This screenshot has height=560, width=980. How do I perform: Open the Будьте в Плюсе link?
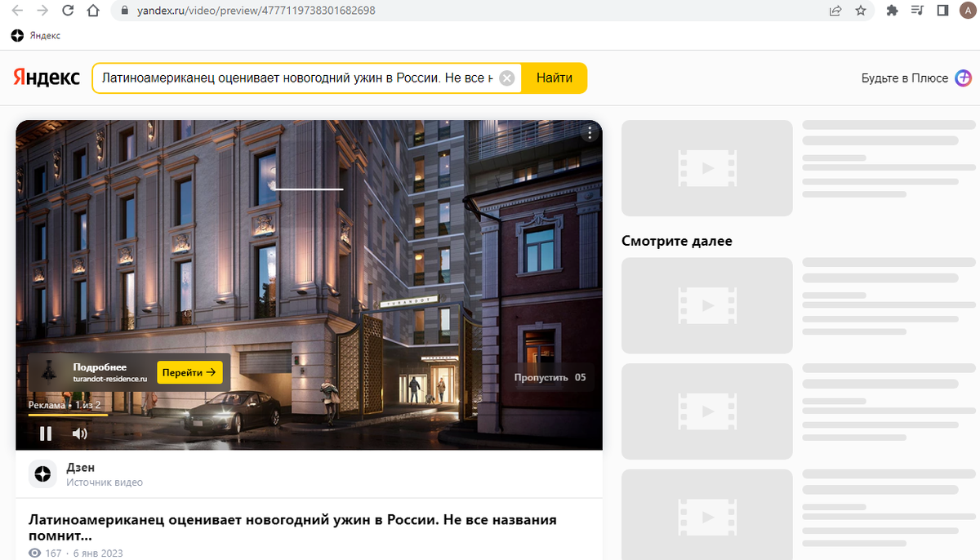[904, 78]
